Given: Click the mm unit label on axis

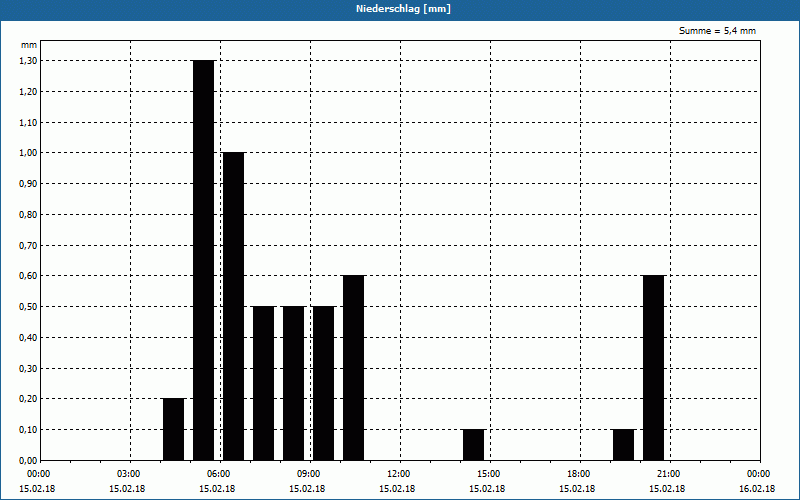Looking at the screenshot, I should [x=29, y=45].
